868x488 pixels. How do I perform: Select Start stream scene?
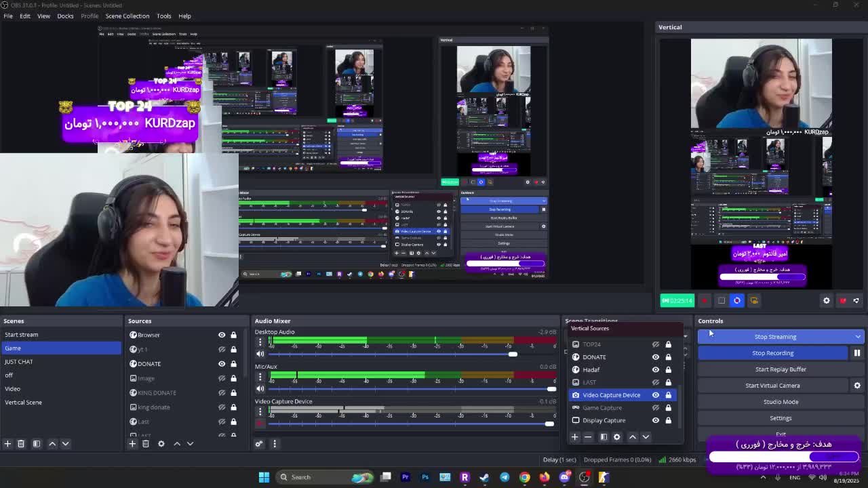click(x=61, y=335)
